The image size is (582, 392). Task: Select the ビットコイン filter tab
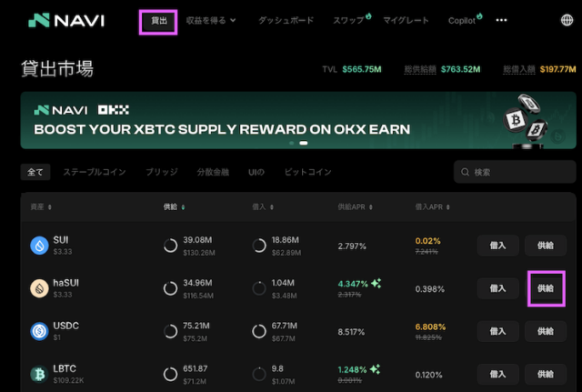[307, 172]
